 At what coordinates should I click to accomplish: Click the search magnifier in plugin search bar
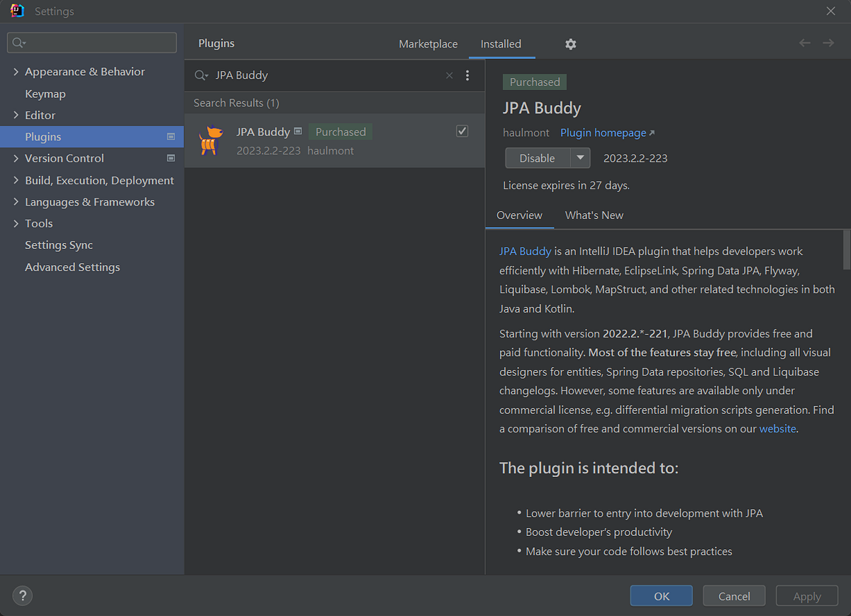pos(201,74)
